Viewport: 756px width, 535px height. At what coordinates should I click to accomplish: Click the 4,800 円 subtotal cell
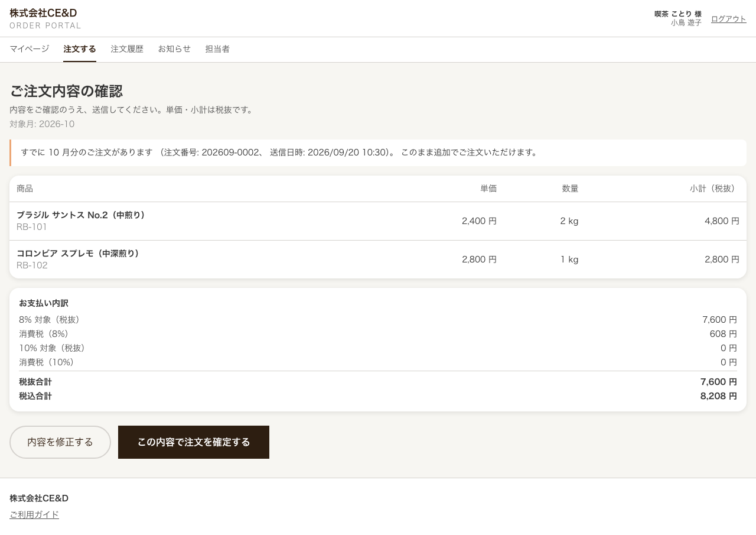coord(722,221)
